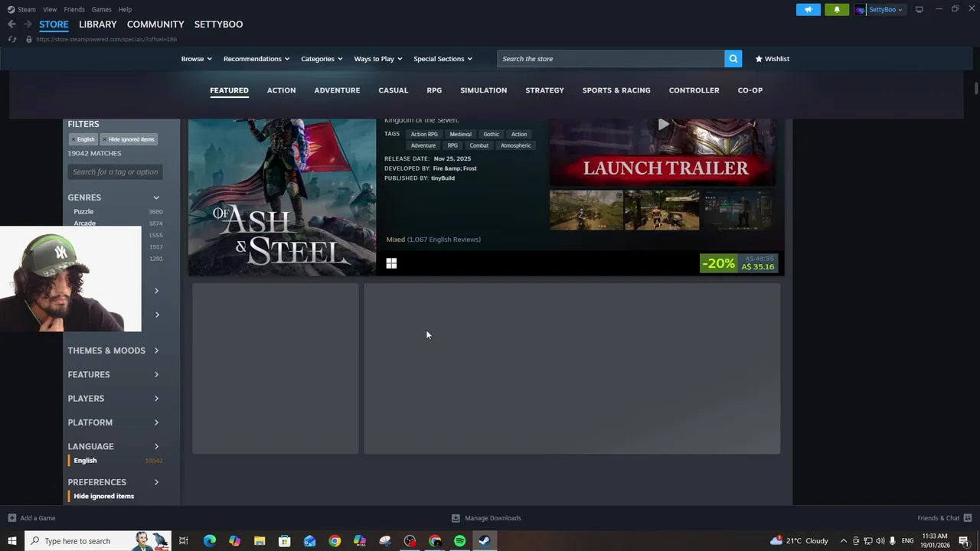
Task: Click the Windows platform icon under reviews
Action: pyautogui.click(x=391, y=263)
